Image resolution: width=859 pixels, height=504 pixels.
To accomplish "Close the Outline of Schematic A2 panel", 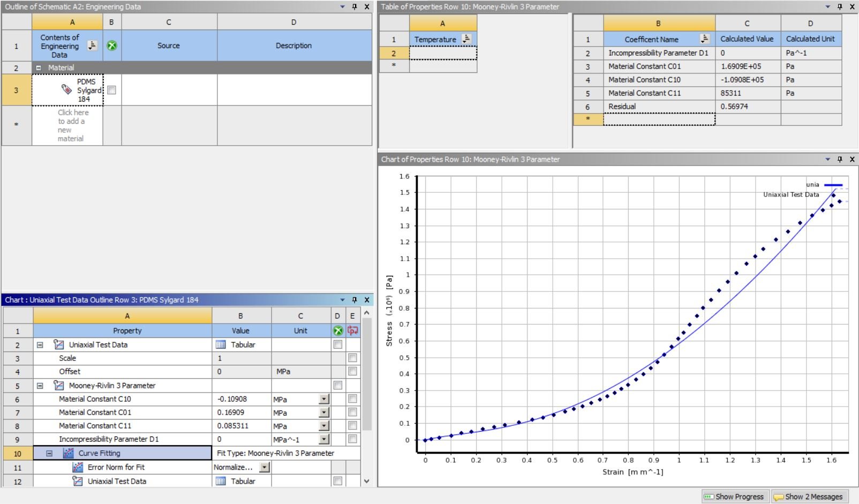I will click(x=367, y=7).
